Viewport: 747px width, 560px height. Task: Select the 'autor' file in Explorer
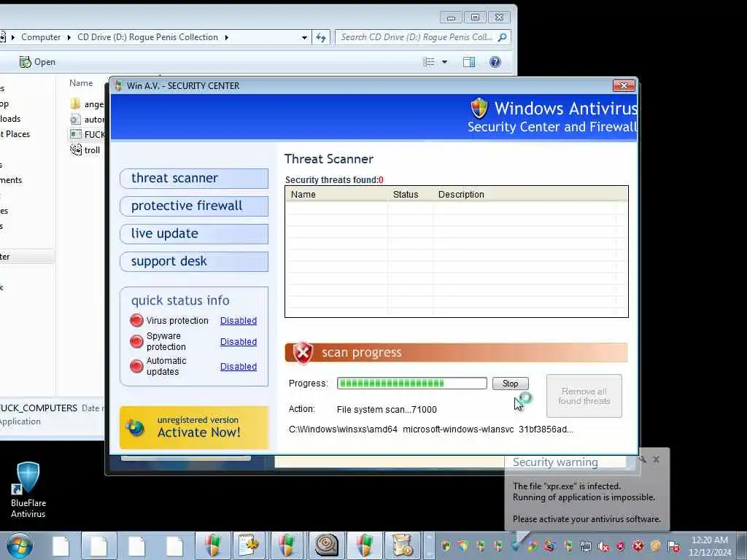click(x=88, y=120)
